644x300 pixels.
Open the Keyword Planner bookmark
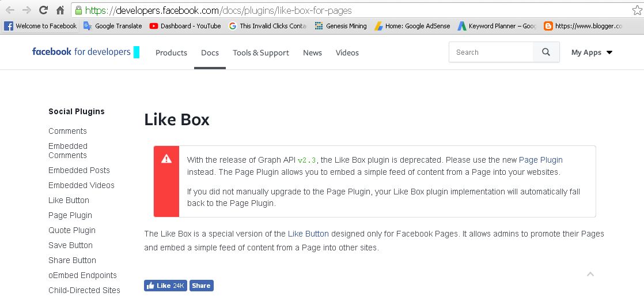click(x=497, y=26)
